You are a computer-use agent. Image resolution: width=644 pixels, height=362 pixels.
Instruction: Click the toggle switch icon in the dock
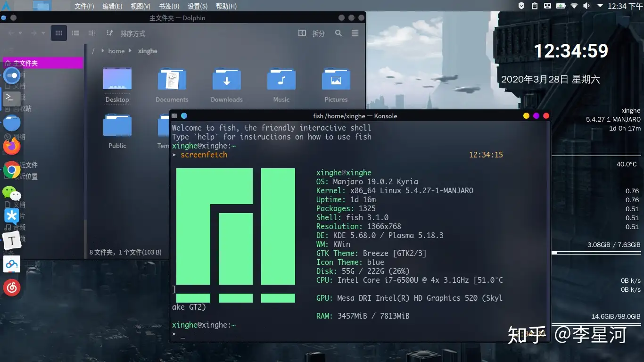coord(12,75)
